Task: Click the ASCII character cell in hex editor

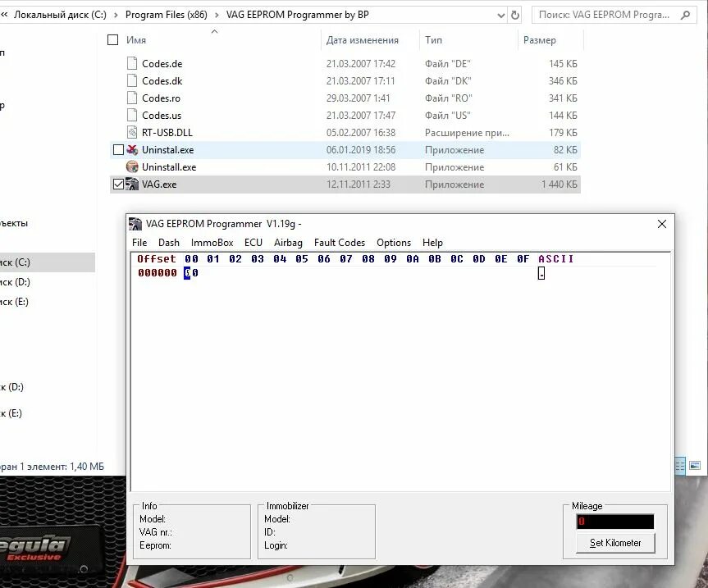Action: (x=541, y=273)
